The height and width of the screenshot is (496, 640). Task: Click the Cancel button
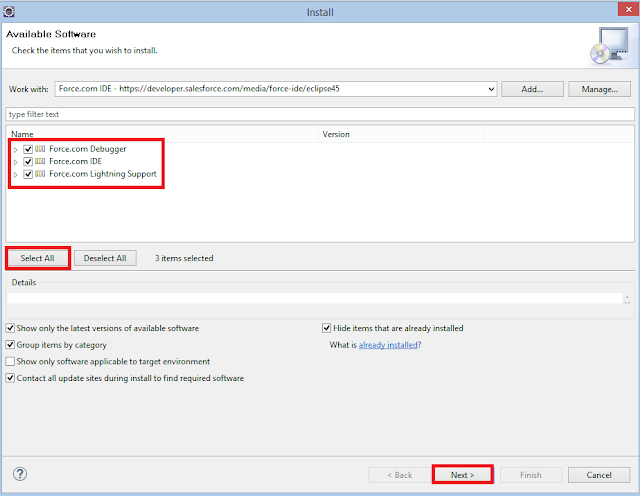pos(599,475)
